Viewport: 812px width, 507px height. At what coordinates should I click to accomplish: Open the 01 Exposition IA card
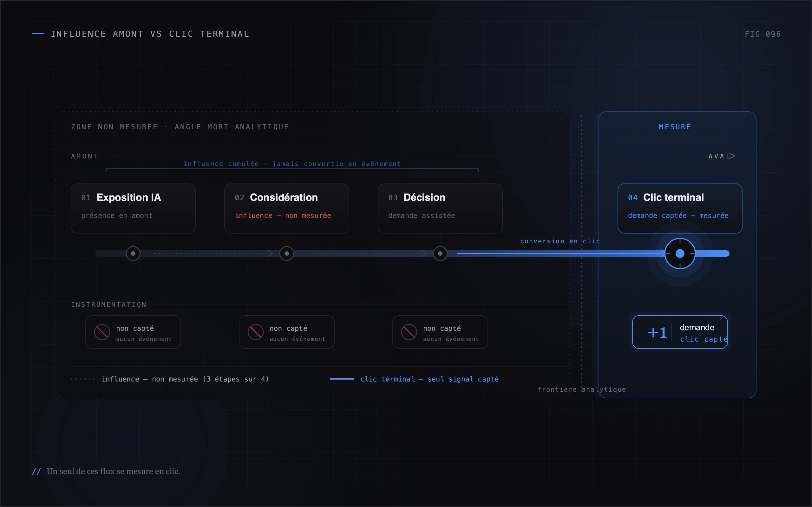(x=133, y=208)
